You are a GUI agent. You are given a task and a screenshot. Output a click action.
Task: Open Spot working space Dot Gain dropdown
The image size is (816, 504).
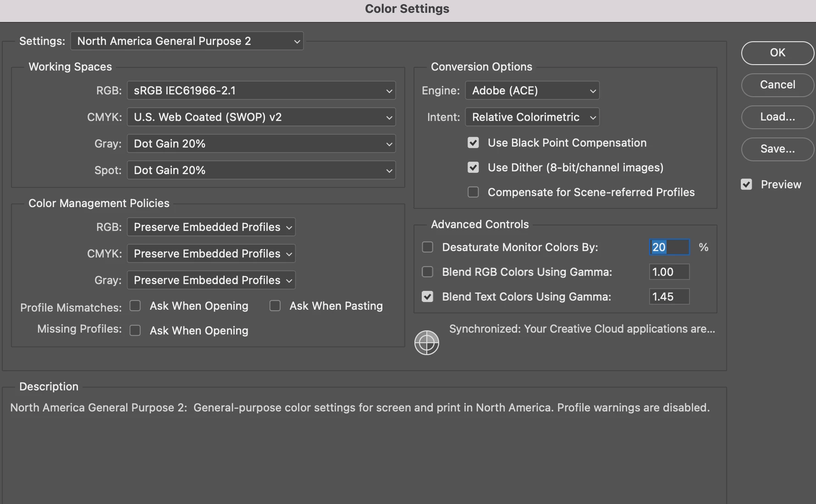click(261, 170)
